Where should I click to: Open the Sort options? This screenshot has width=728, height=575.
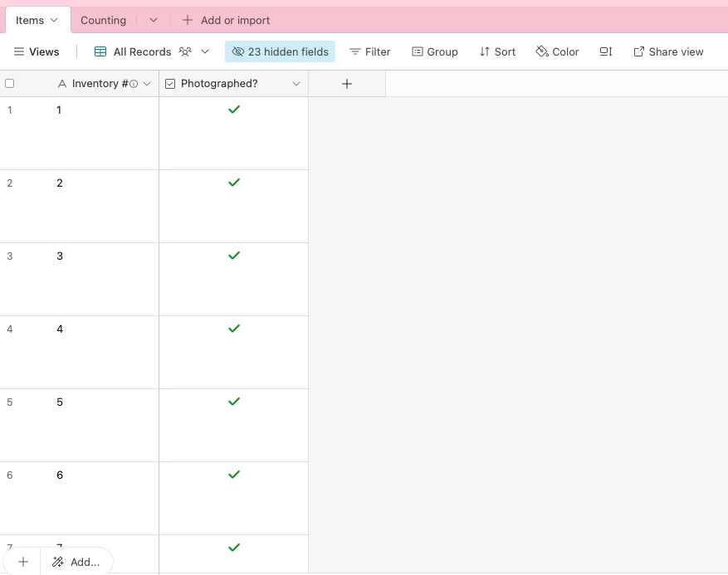pos(498,51)
